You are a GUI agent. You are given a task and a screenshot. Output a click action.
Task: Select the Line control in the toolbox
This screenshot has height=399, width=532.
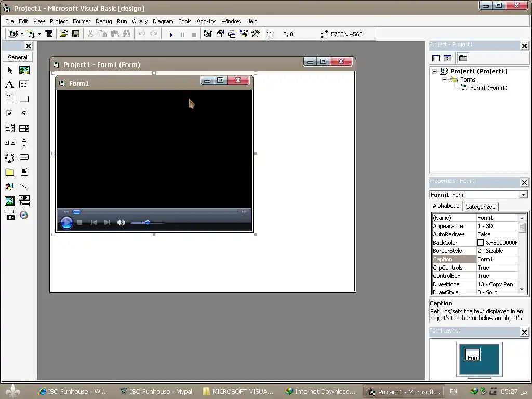[x=24, y=187]
